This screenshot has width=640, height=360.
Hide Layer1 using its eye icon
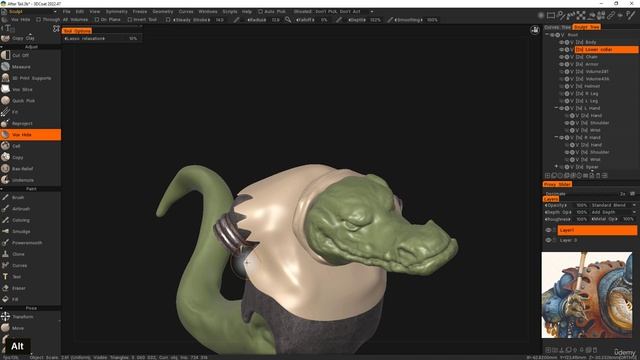click(x=548, y=230)
